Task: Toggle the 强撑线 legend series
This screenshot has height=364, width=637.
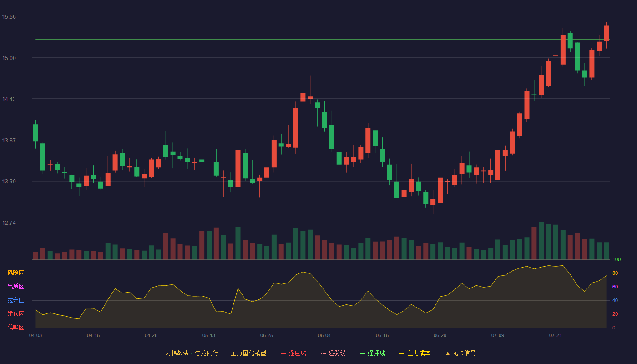Action: coord(373,353)
